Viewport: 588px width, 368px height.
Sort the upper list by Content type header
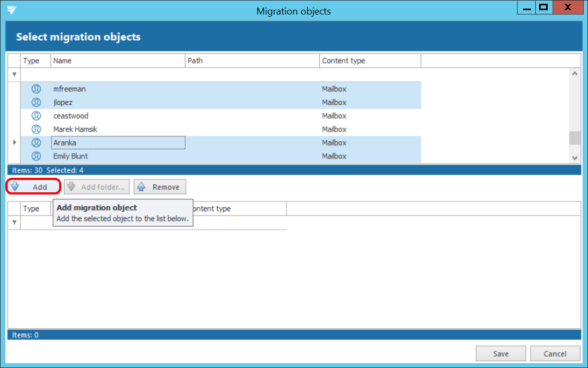[370, 61]
